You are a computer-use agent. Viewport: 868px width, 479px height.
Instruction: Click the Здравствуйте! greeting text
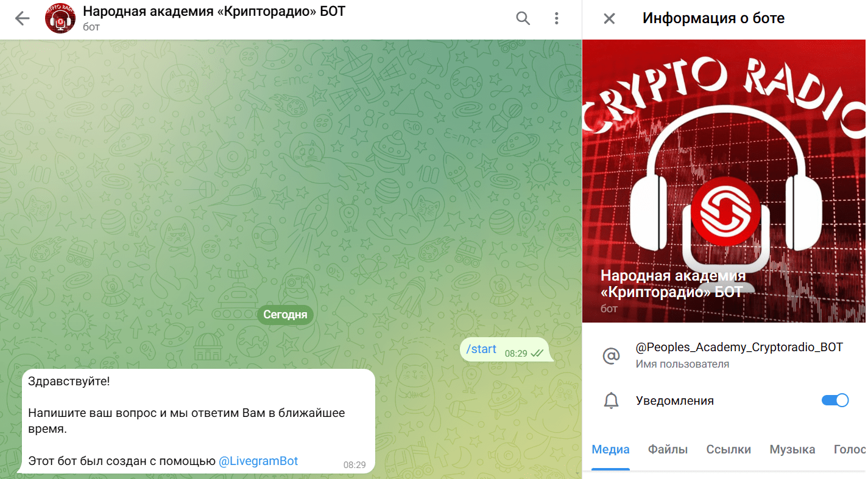(69, 382)
